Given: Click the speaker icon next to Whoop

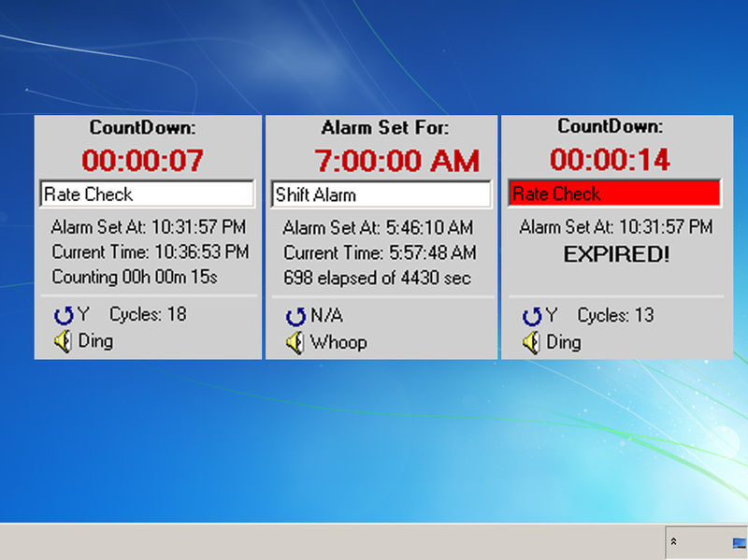Looking at the screenshot, I should click(x=295, y=343).
